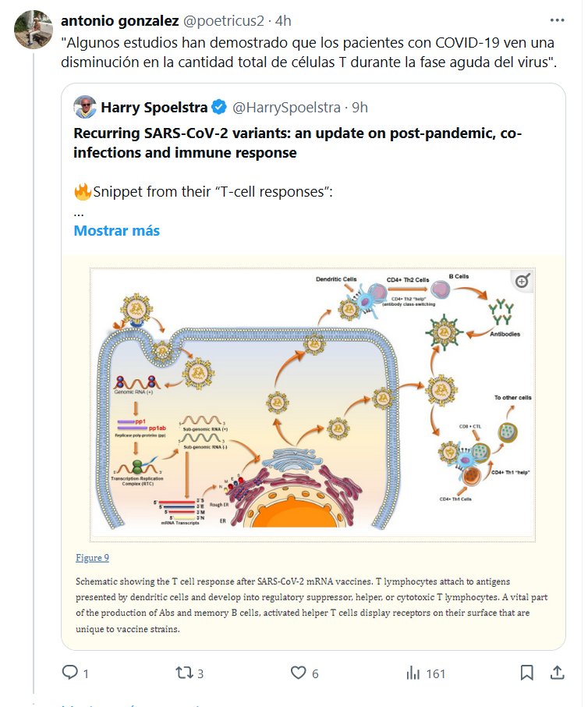The image size is (588, 707).
Task: Open view analytics bar chart icon
Action: [x=413, y=673]
